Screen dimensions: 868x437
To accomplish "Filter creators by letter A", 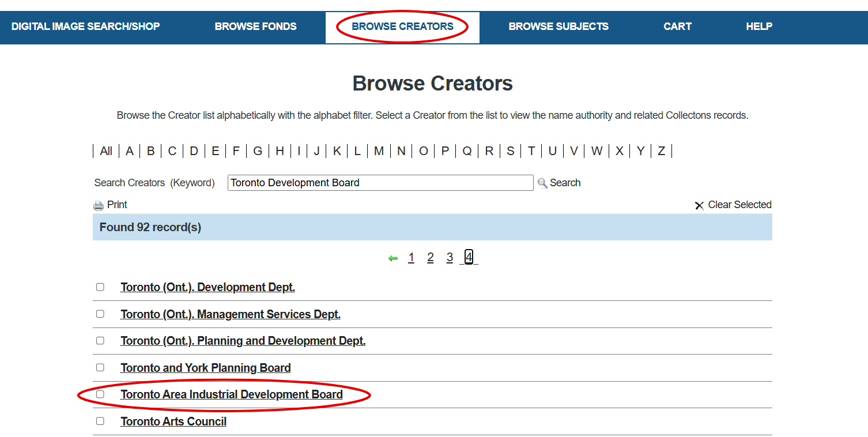I will [x=130, y=151].
